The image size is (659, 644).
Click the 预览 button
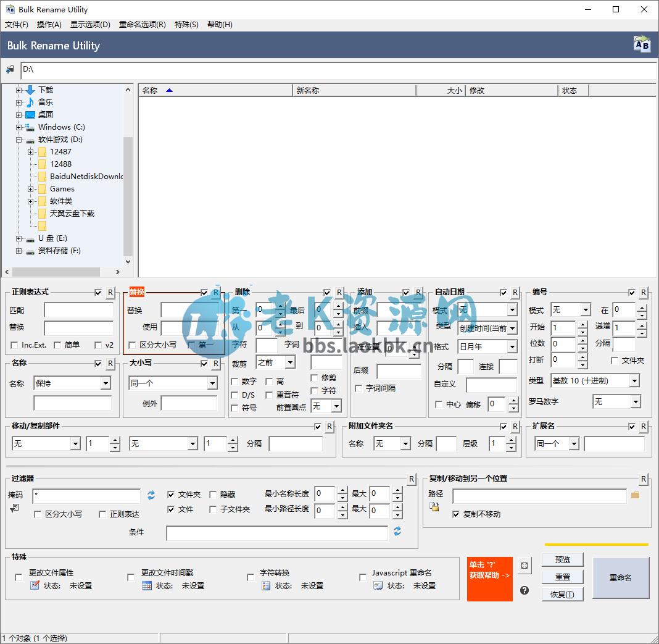click(563, 559)
